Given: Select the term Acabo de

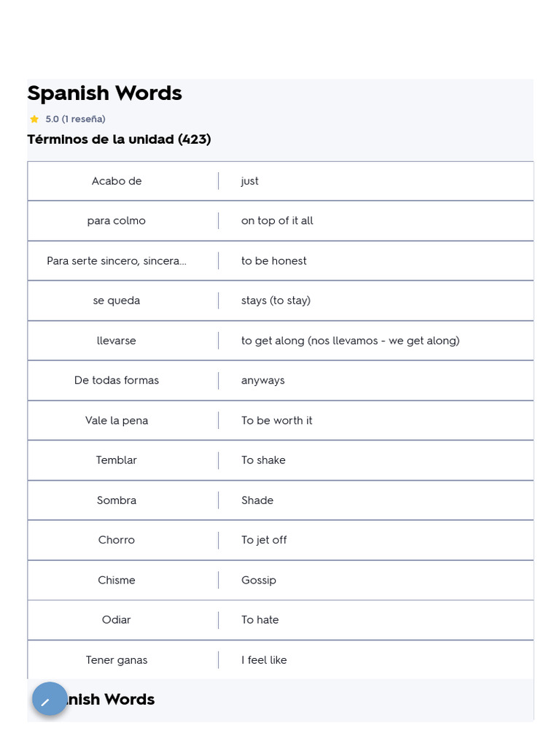Looking at the screenshot, I should coord(117,181).
